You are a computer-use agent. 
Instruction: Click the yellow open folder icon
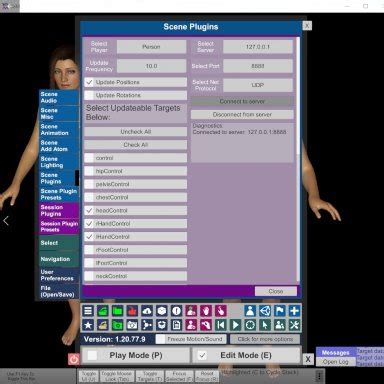click(103, 325)
